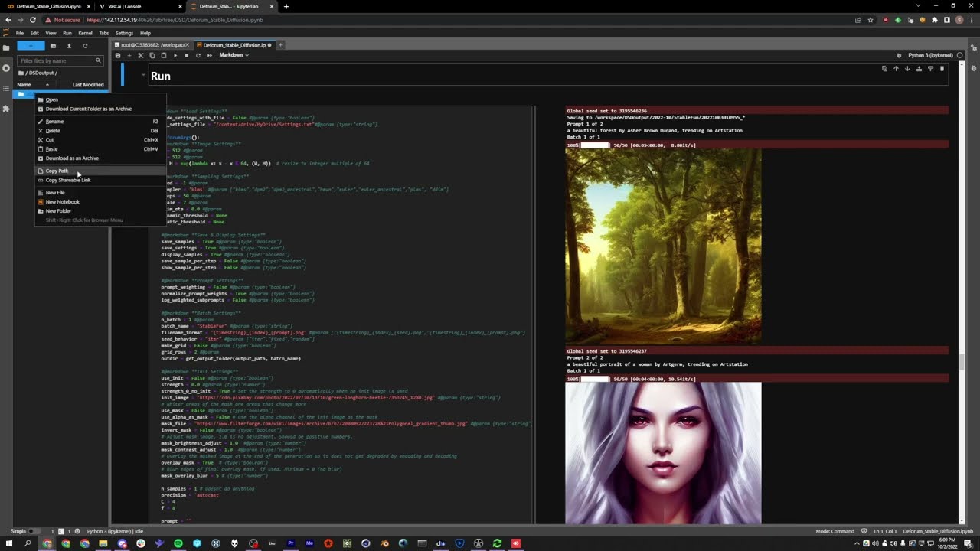Toggle the Simple interface mode switch

point(33,531)
